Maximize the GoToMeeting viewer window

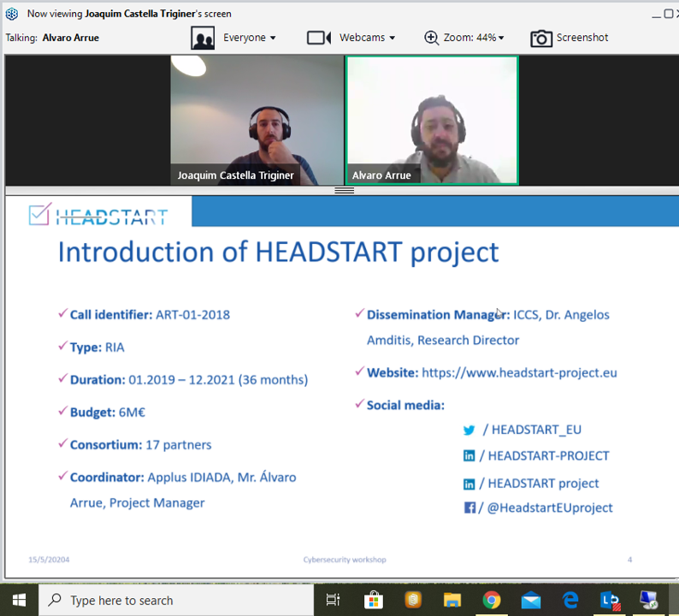[668, 14]
